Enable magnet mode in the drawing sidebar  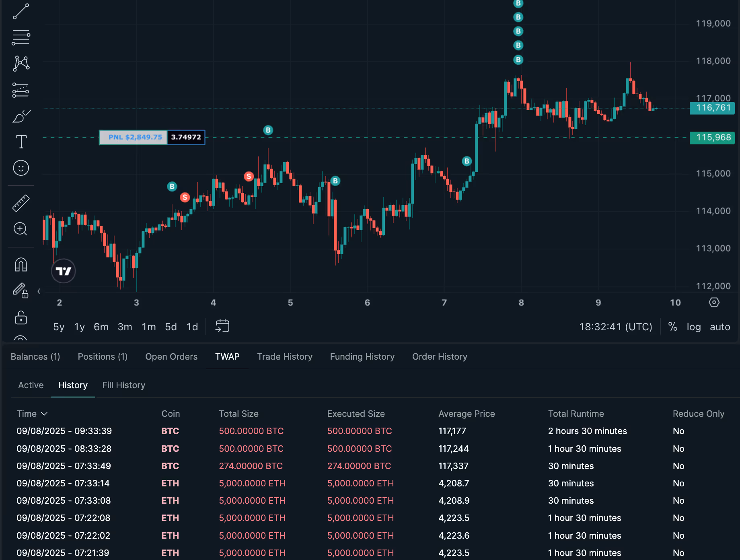(x=21, y=264)
